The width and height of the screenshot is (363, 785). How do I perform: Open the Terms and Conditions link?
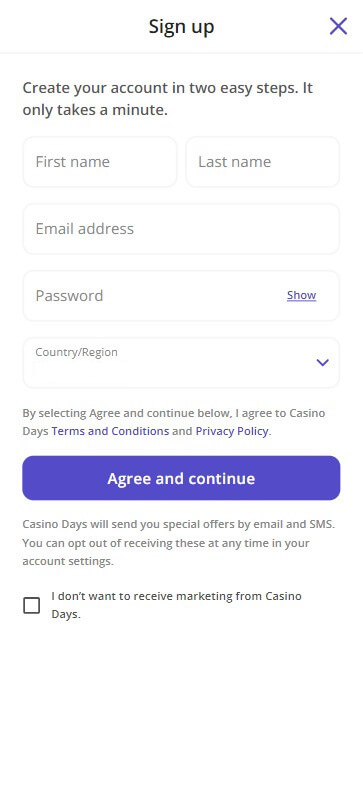(x=110, y=431)
